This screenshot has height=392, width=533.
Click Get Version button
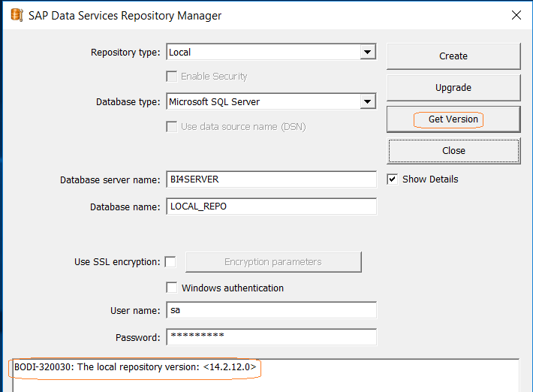click(x=453, y=119)
